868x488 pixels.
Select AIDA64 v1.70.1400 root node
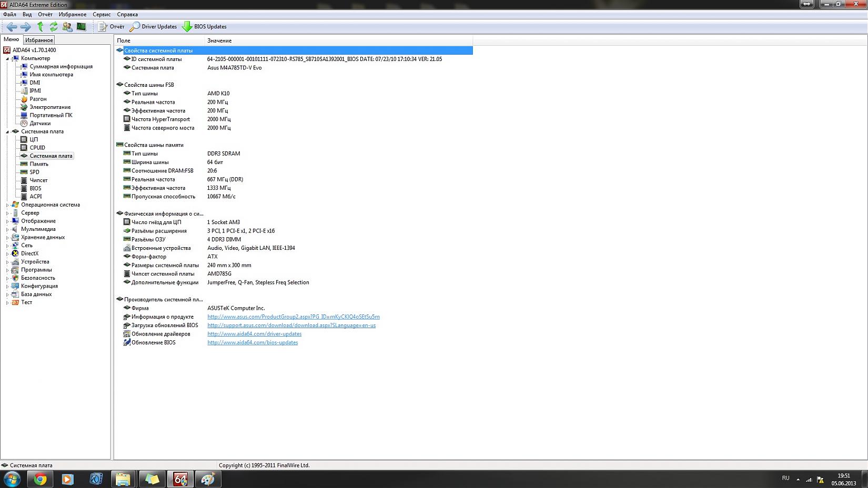pos(34,50)
